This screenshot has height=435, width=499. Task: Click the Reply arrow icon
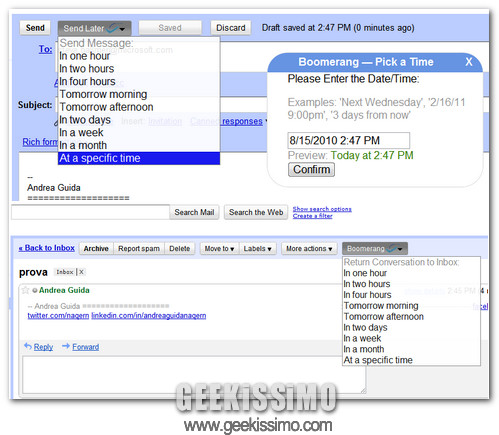click(28, 346)
